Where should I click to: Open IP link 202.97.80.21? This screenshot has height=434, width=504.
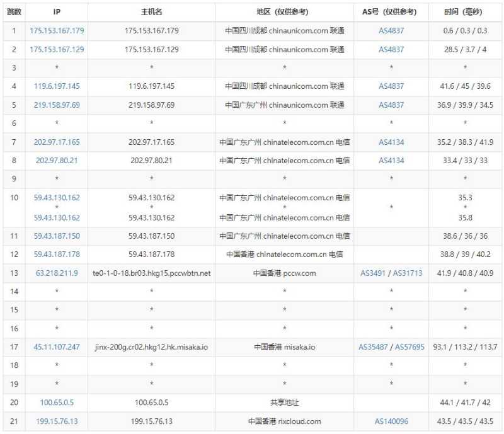57,161
